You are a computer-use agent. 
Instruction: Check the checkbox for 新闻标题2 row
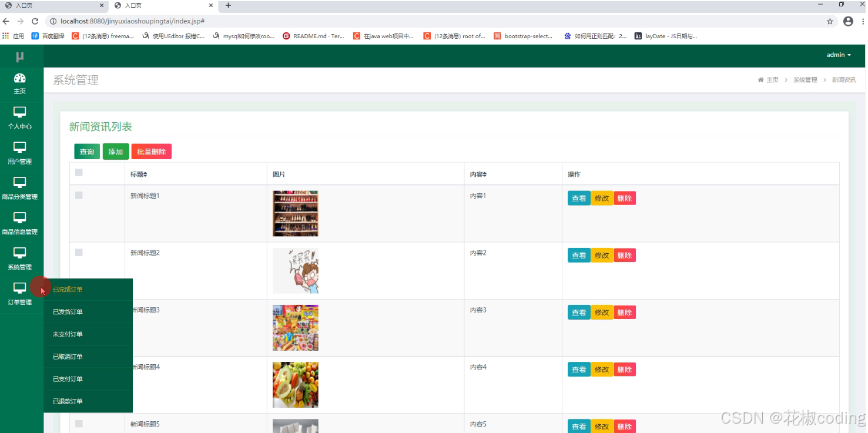tap(79, 252)
